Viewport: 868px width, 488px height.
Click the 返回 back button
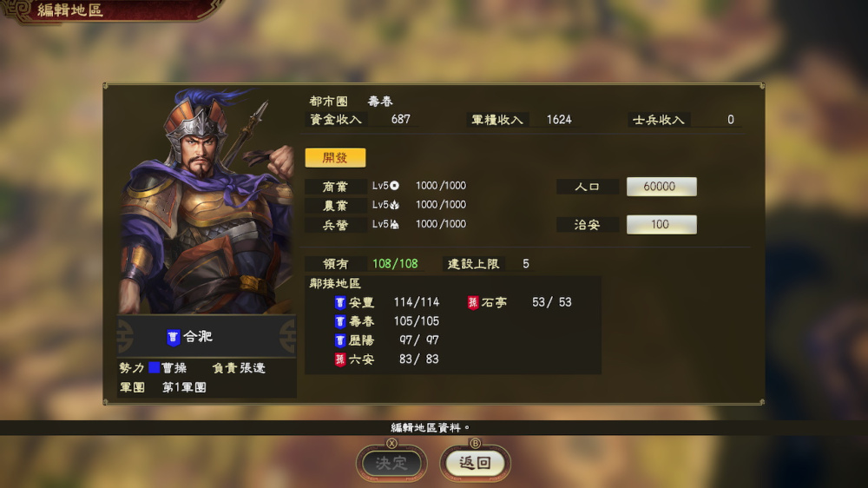(x=475, y=463)
